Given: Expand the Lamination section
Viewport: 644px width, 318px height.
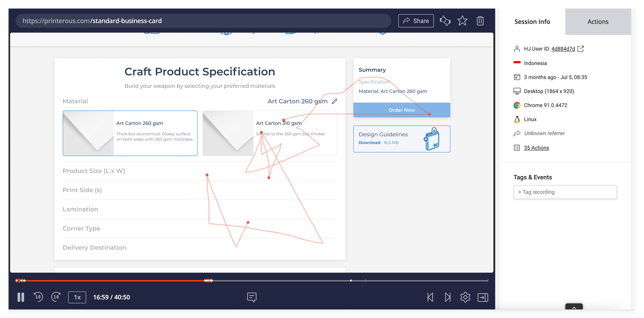Looking at the screenshot, I should (200, 209).
